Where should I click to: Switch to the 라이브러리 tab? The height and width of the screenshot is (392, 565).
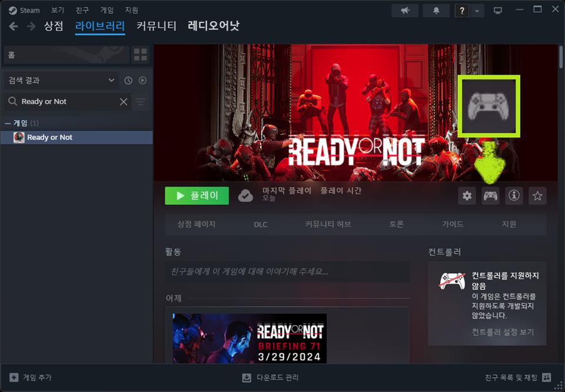[100, 26]
